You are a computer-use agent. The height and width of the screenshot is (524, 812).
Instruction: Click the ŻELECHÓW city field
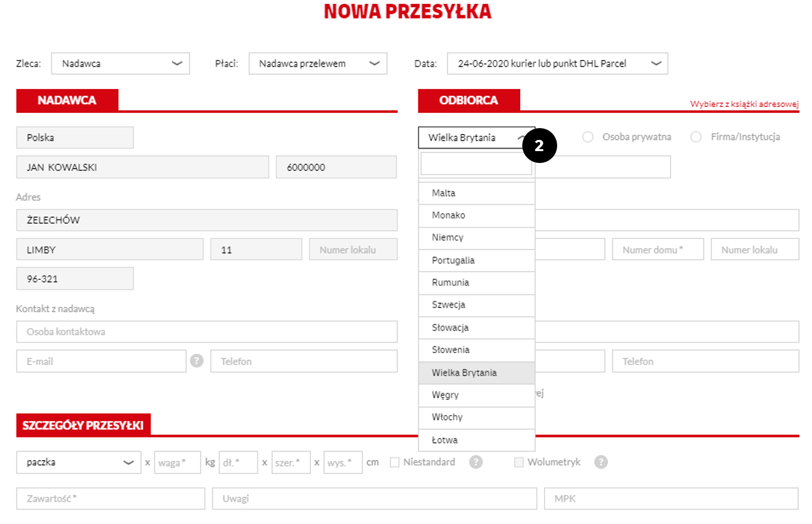207,220
